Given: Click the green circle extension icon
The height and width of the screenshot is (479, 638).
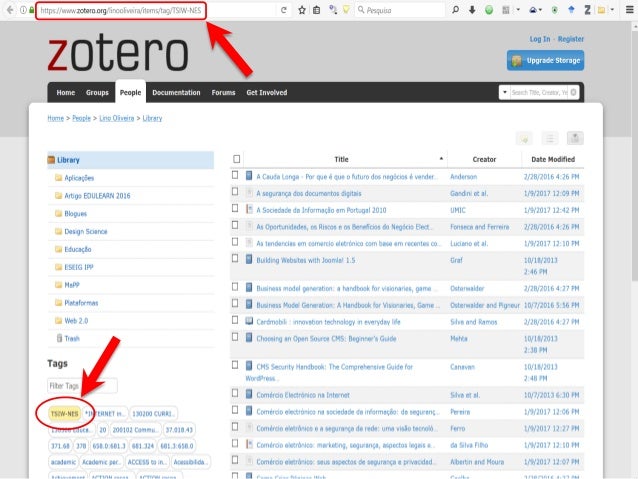Looking at the screenshot, I should point(489,10).
